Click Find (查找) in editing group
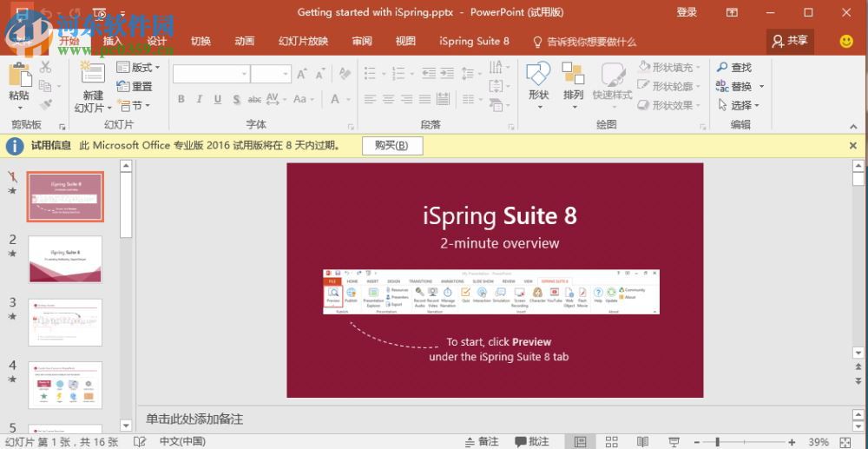The width and height of the screenshot is (868, 449). pyautogui.click(x=734, y=68)
